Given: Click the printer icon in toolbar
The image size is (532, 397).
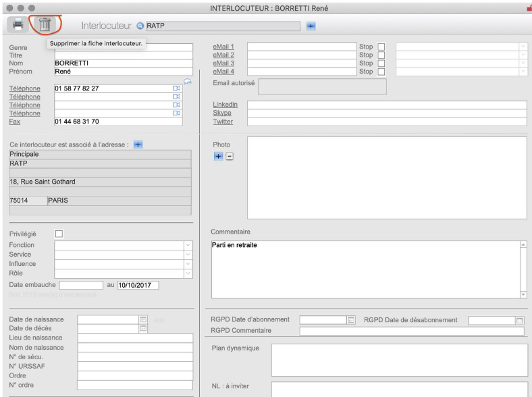Looking at the screenshot, I should point(18,24).
